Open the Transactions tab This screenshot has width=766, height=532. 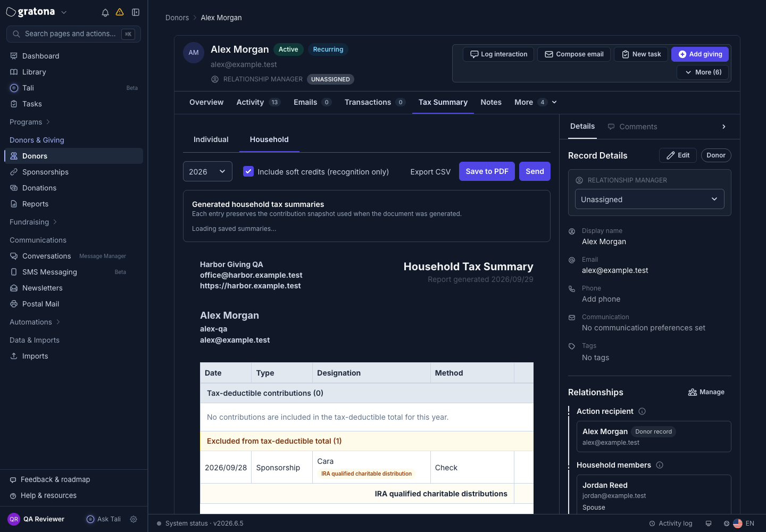[x=375, y=102]
